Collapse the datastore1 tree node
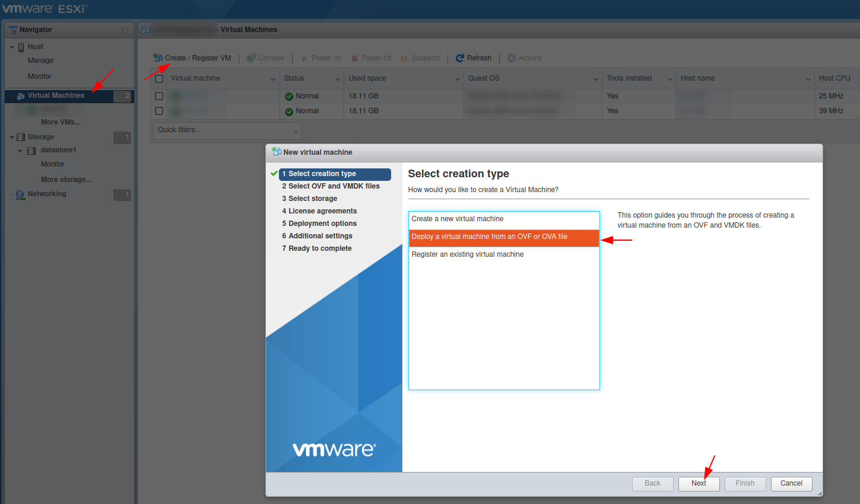The width and height of the screenshot is (860, 504). pos(20,151)
